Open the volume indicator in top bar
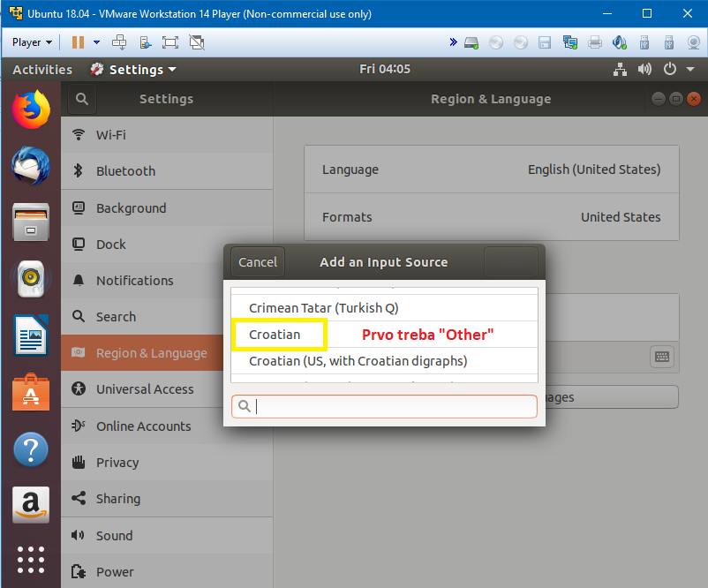 pyautogui.click(x=644, y=70)
